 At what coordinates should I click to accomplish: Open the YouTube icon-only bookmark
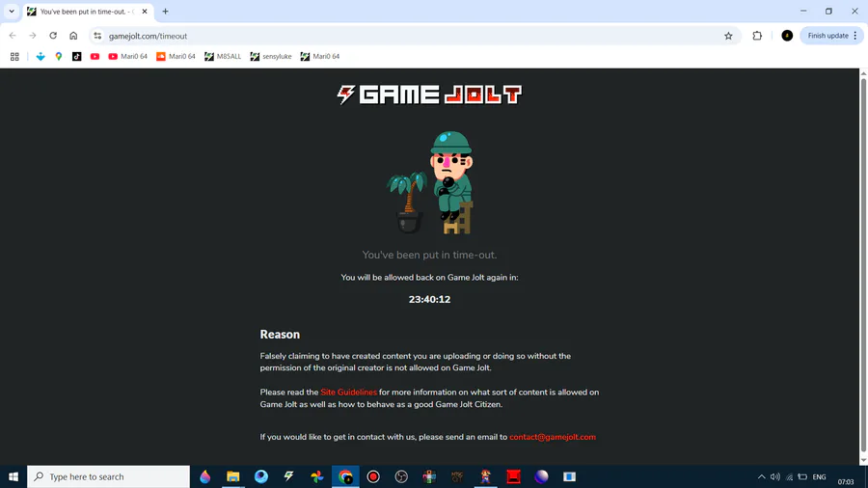[95, 57]
